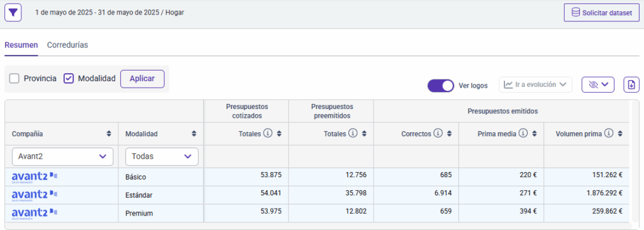The width and height of the screenshot is (644, 230).
Task: Expand the hidden columns eye dropdown
Action: click(x=598, y=84)
